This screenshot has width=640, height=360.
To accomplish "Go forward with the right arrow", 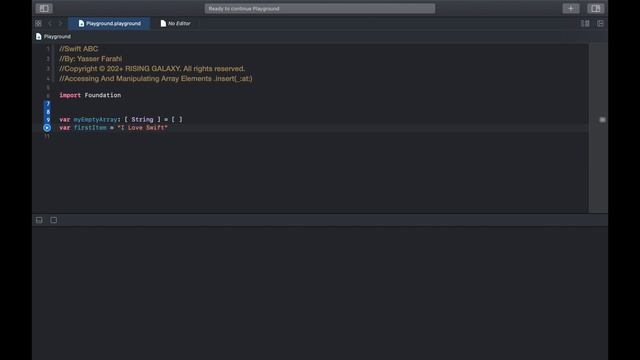I will point(60,23).
